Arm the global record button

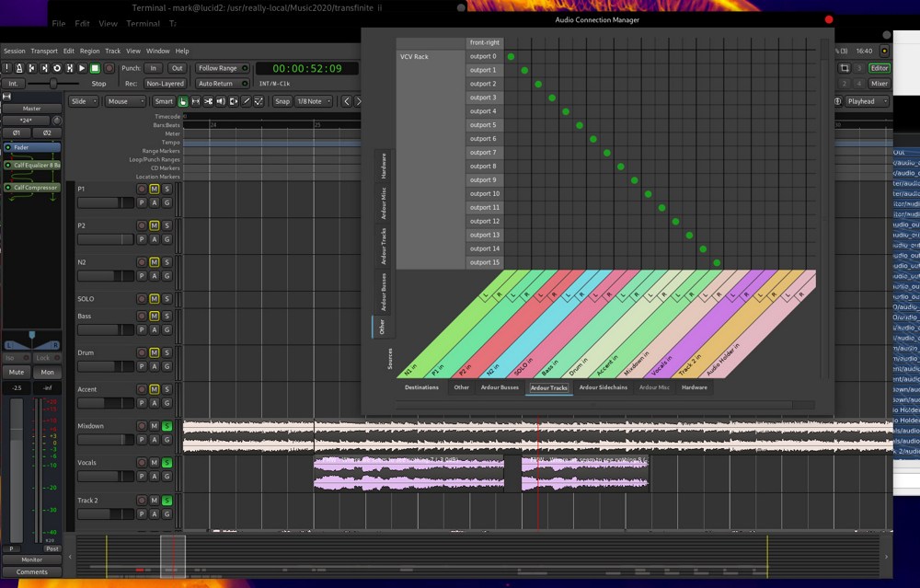(x=109, y=68)
